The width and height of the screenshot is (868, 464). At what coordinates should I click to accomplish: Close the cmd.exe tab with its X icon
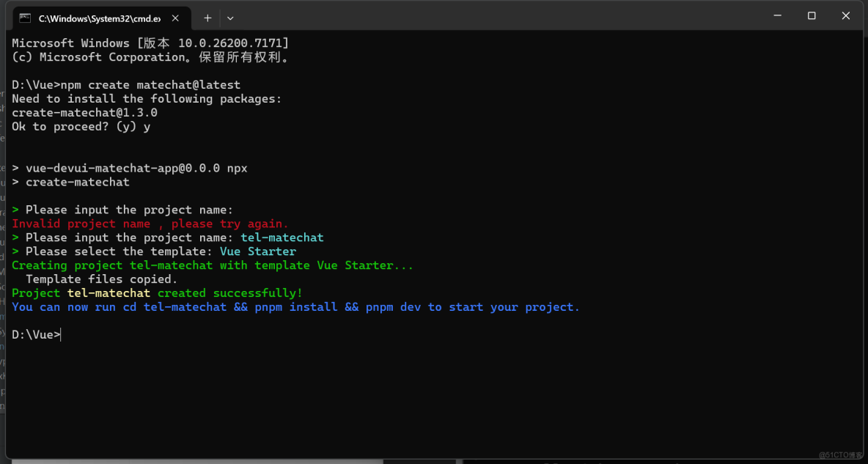coord(174,18)
